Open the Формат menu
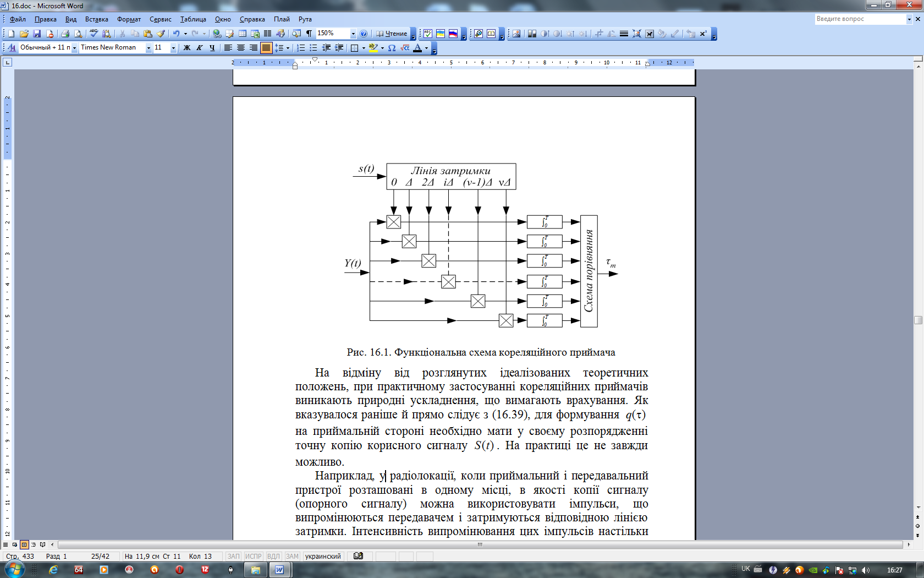The image size is (924, 578). tap(129, 19)
